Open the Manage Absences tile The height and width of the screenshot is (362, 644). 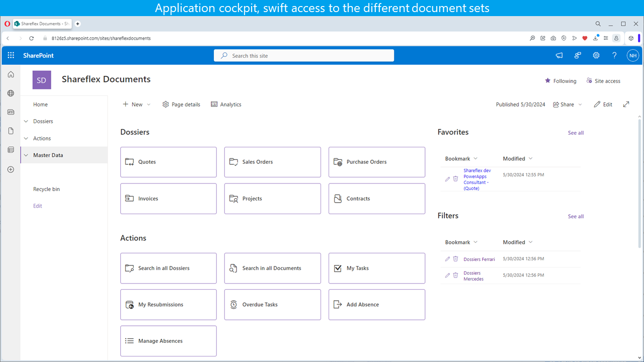169,341
